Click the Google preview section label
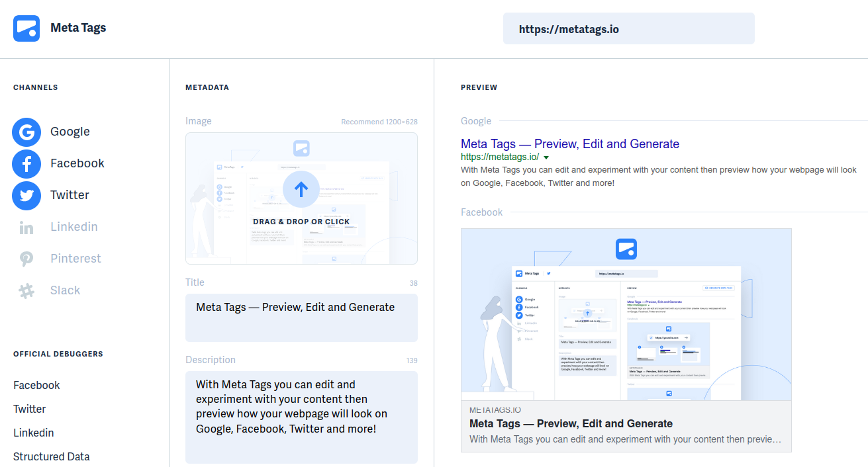The height and width of the screenshot is (467, 868). click(476, 121)
